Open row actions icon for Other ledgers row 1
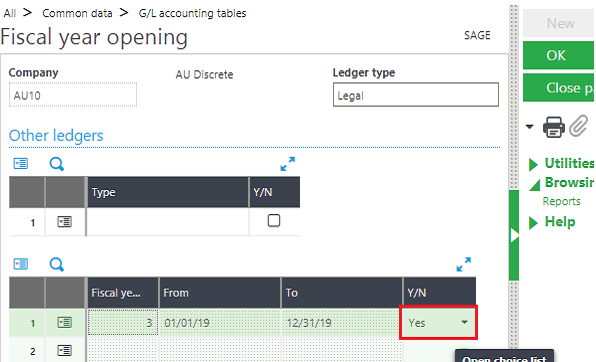The image size is (596, 362). (64, 222)
